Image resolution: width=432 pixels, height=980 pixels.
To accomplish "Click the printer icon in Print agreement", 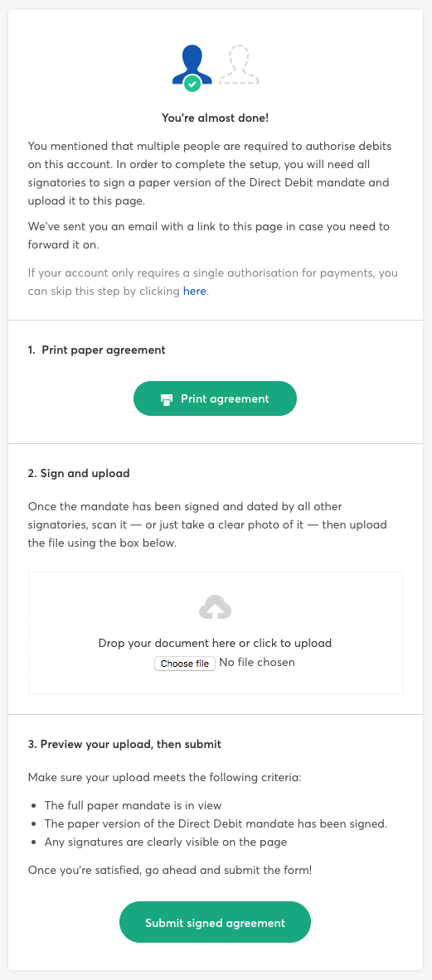I will (x=167, y=399).
